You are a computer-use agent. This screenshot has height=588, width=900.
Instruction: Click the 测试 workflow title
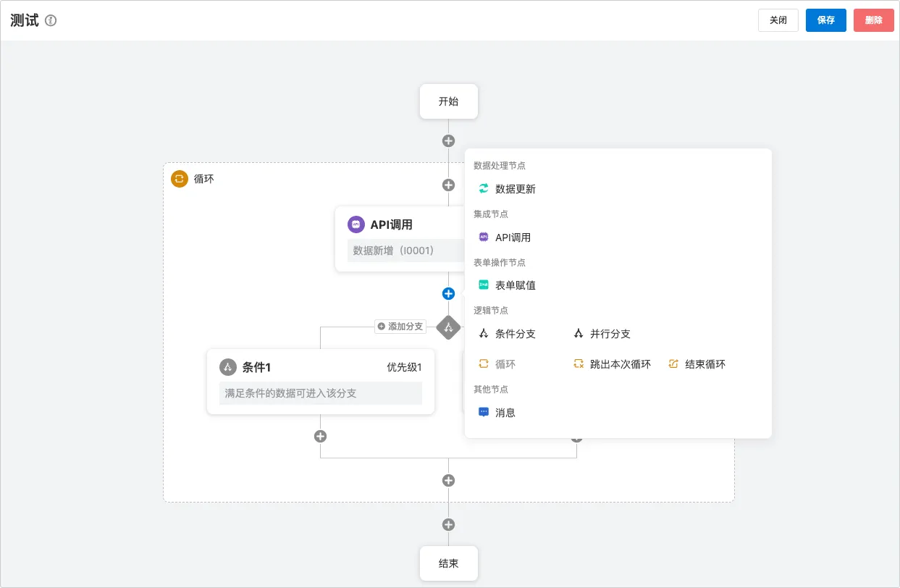click(25, 20)
